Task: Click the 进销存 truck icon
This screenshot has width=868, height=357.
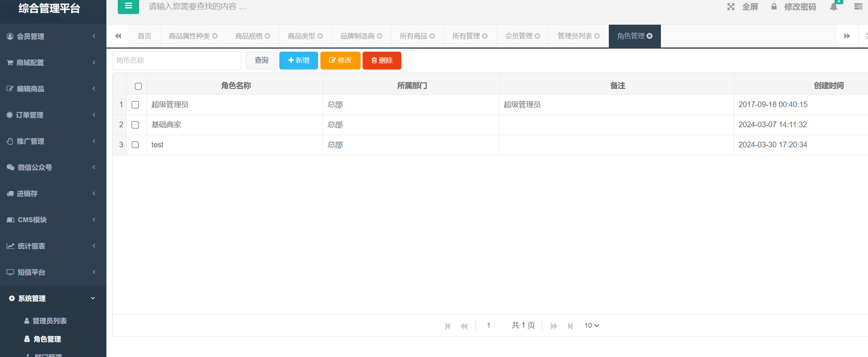Action: [10, 194]
